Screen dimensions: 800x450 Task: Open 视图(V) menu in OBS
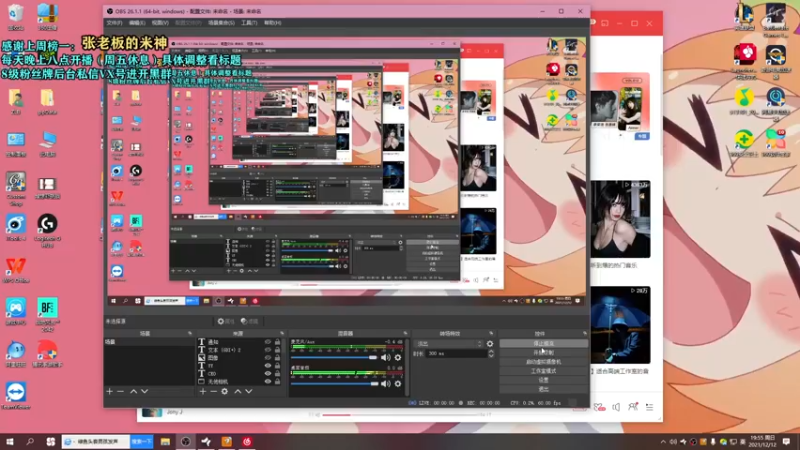click(x=160, y=23)
